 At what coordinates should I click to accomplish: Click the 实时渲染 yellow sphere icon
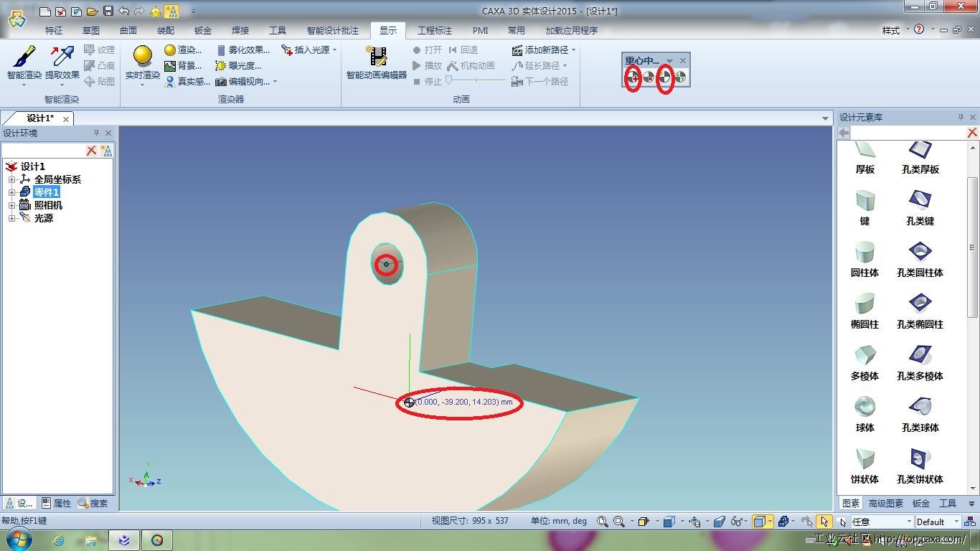[143, 56]
